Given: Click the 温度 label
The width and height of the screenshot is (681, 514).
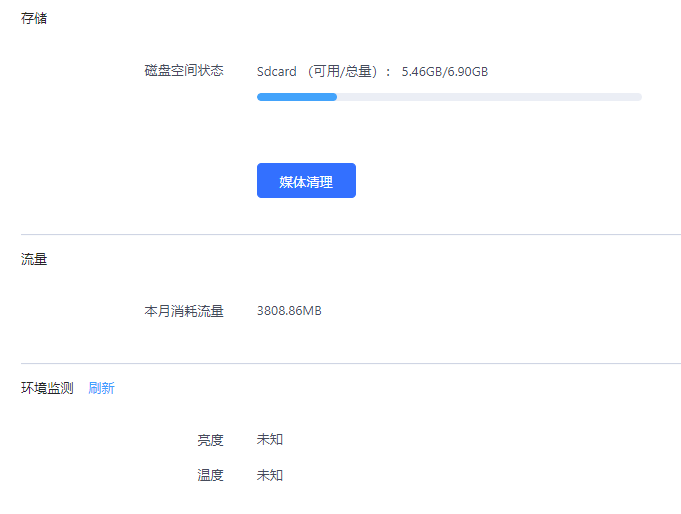Looking at the screenshot, I should 210,475.
